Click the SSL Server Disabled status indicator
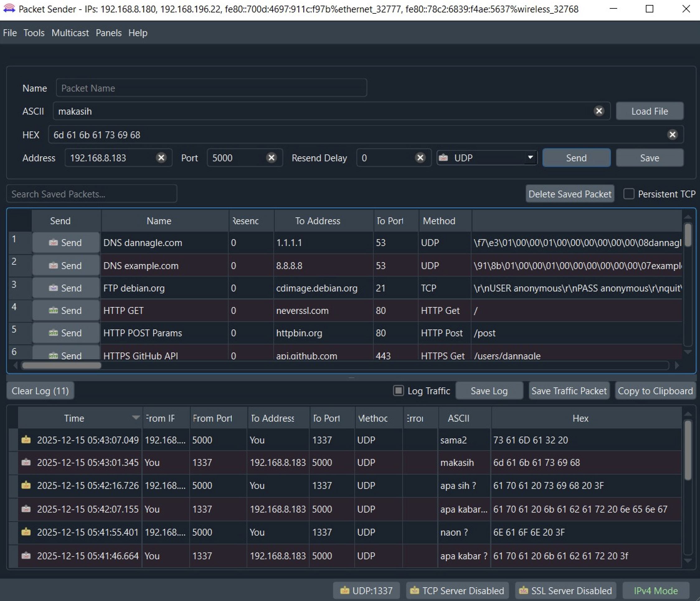 tap(565, 590)
